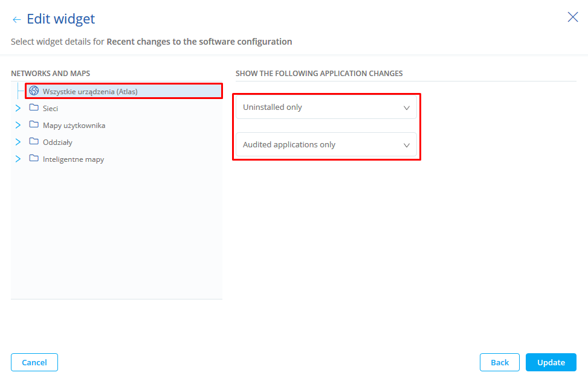Open the Uninstalled only dropdown
Viewport: 588px width, 384px height.
(326, 107)
